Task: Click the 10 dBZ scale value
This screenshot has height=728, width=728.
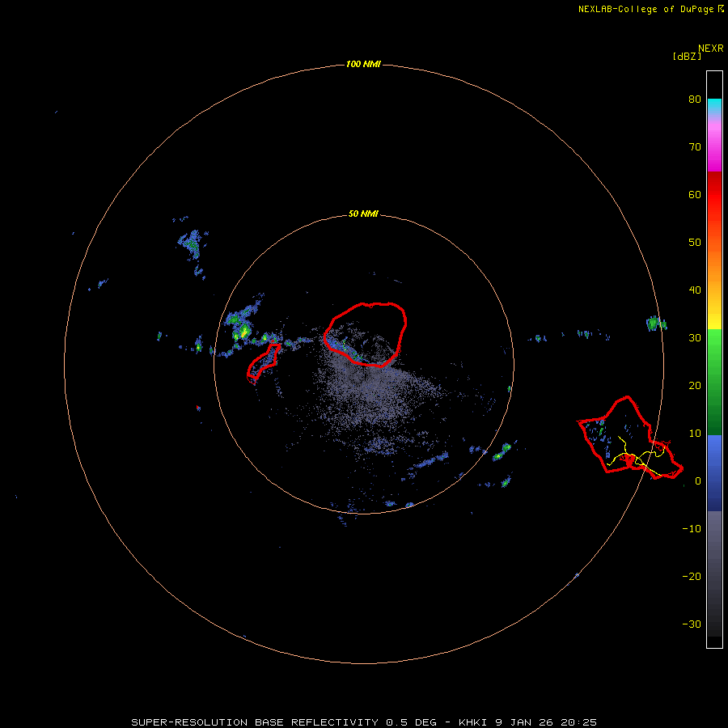Action: coord(695,434)
